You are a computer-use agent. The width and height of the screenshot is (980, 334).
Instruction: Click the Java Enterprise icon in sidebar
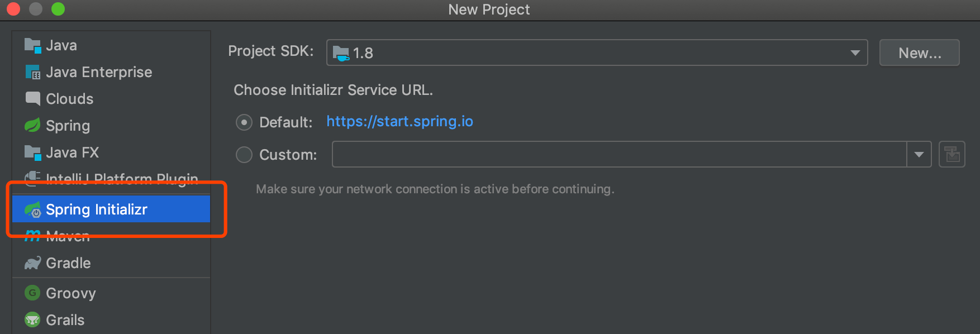point(33,72)
